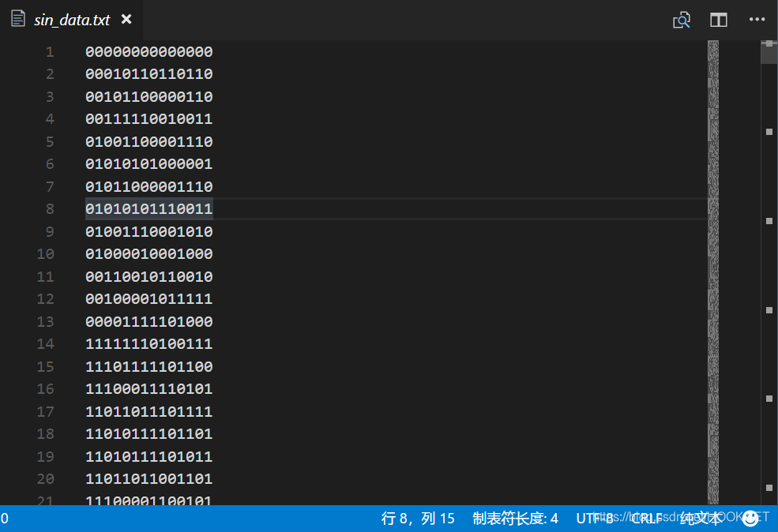Select the sin_data.txt editor tab

click(x=71, y=20)
